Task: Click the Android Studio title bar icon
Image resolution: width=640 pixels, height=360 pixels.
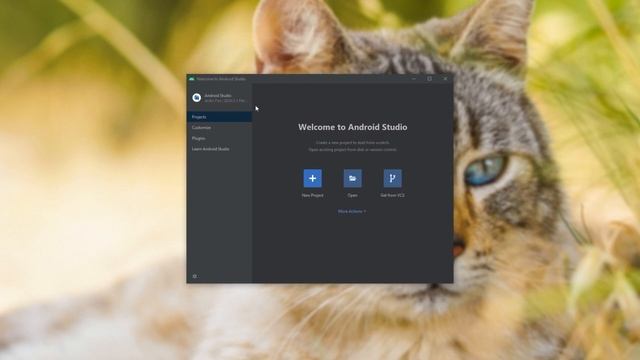Action: 191,79
